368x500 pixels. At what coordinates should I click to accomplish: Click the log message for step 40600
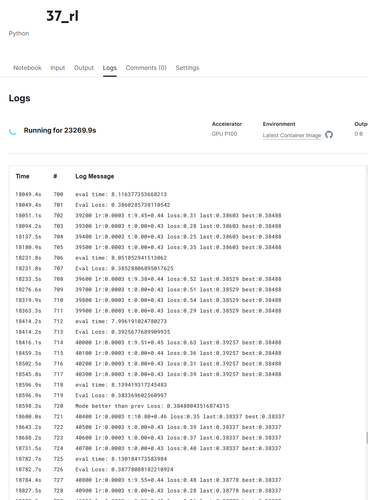tap(178, 438)
